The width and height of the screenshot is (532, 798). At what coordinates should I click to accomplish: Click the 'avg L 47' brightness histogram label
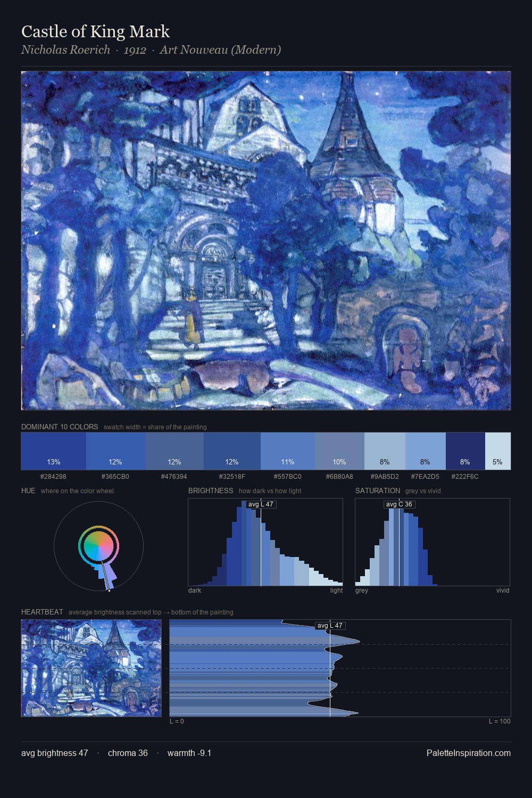click(x=261, y=504)
